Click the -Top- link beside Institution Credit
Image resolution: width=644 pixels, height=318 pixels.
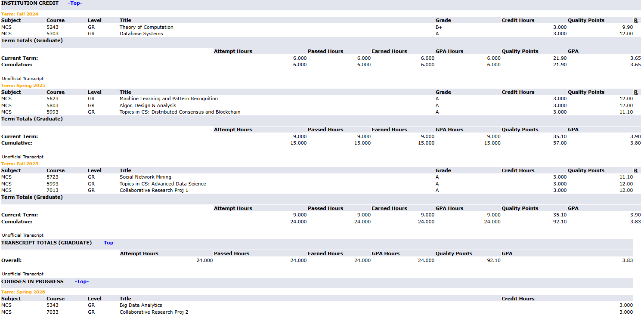75,3
